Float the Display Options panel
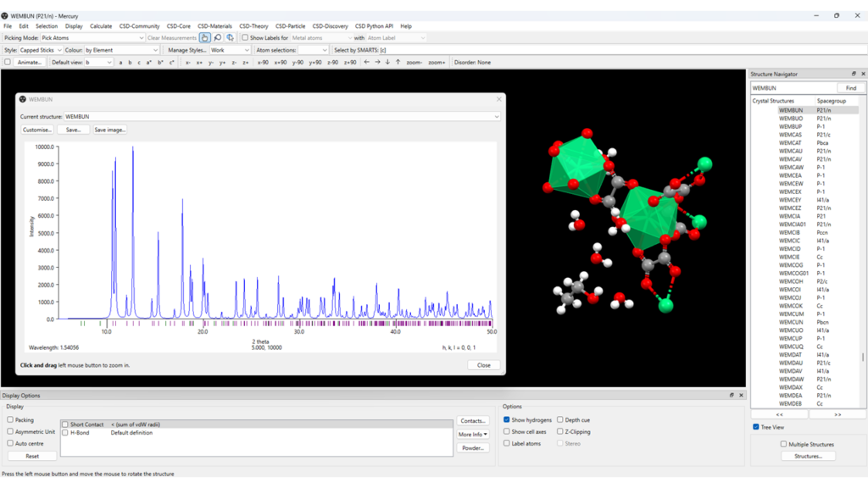Screen dimensions: 868x488 pyautogui.click(x=732, y=396)
